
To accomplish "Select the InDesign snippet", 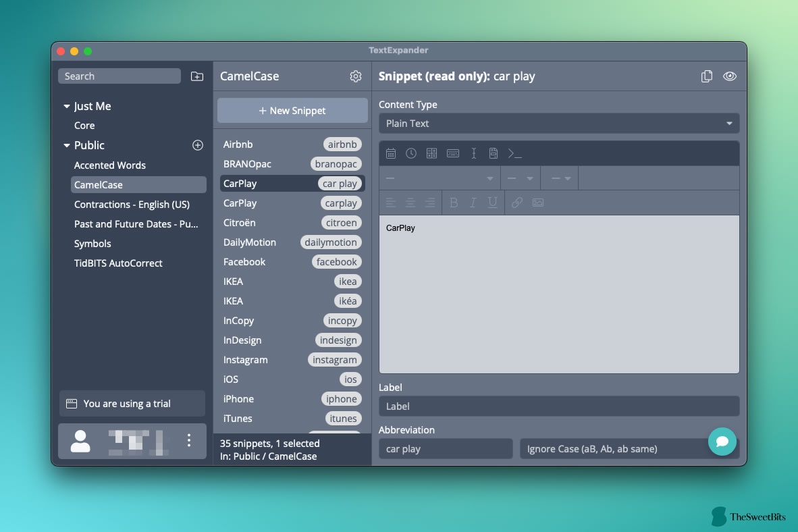I will tap(292, 340).
